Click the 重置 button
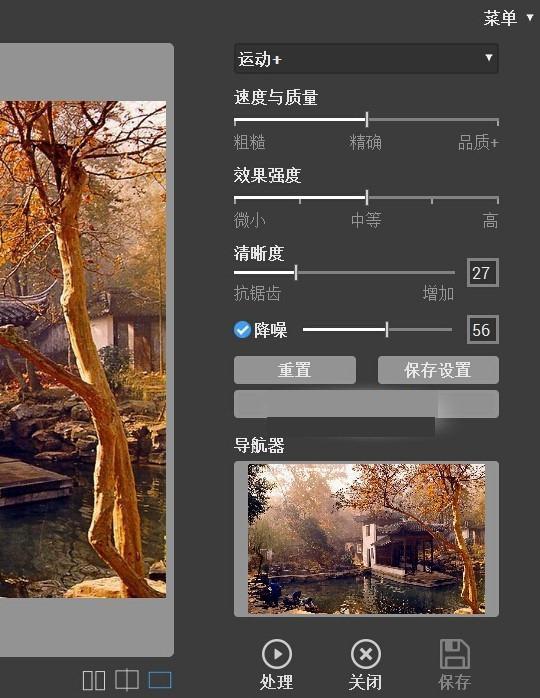This screenshot has height=698, width=540. [x=295, y=370]
